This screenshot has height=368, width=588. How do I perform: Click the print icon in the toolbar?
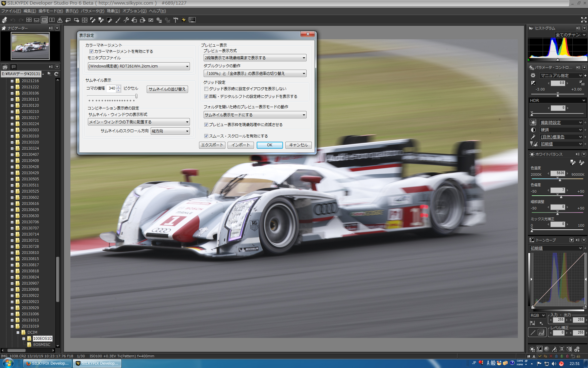tap(4, 20)
